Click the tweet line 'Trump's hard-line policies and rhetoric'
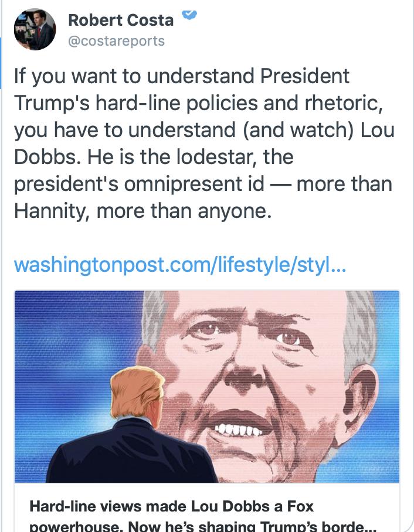Viewport: 414px width, 532px height. tap(198, 103)
